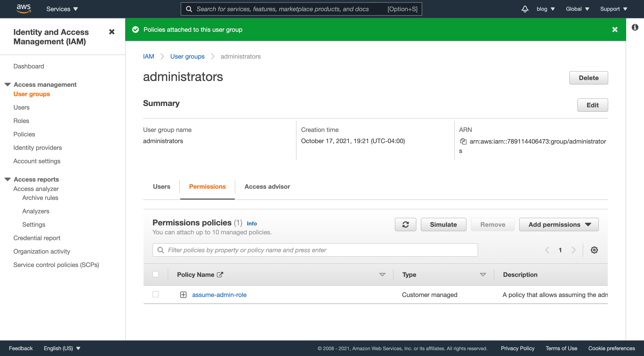Open Organization activity in sidebar
Viewport: 644px width, 356px height.
coord(42,251)
